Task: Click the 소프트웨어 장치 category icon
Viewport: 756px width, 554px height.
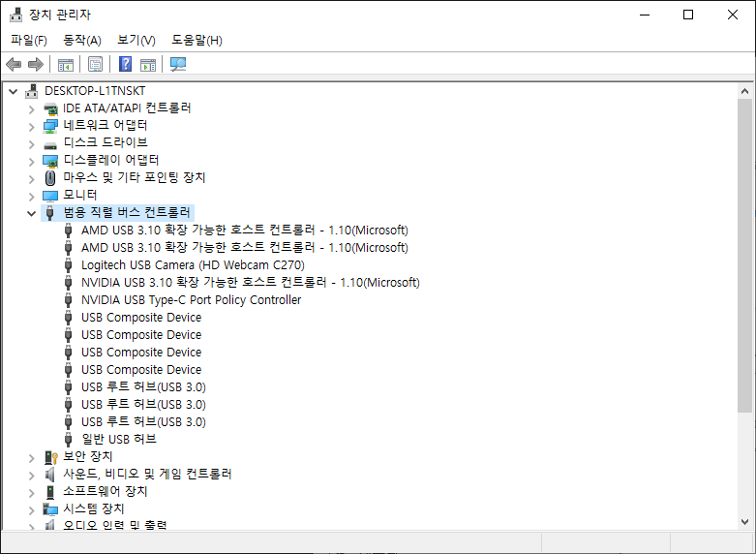Action: pyautogui.click(x=50, y=492)
